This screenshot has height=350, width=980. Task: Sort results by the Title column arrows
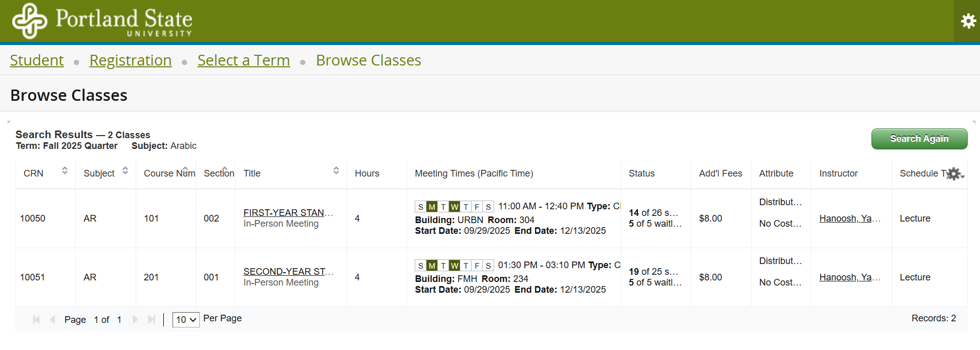tap(336, 170)
